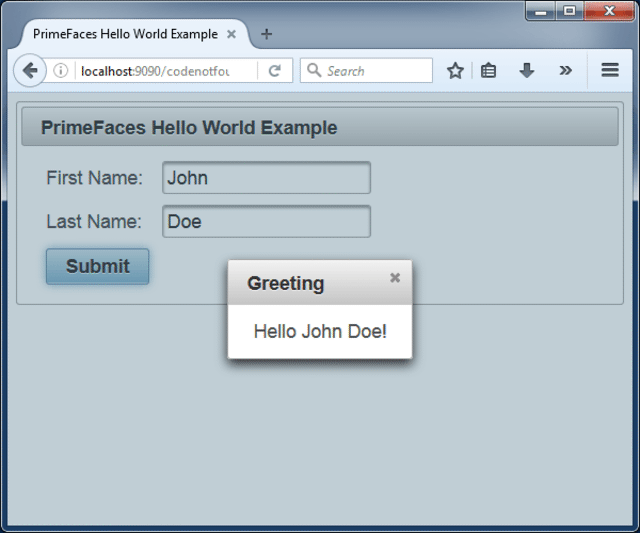Bookmark this page with the star icon
This screenshot has width=640, height=533.
coord(455,71)
